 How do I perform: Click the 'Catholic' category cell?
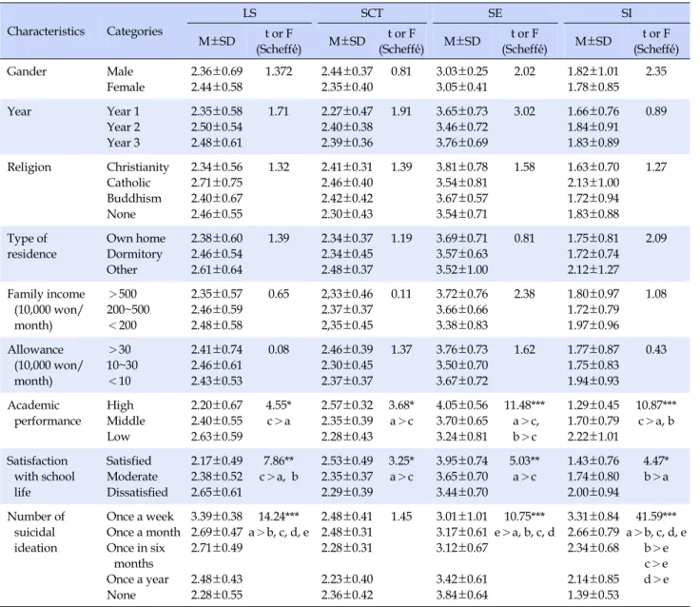tap(128, 183)
